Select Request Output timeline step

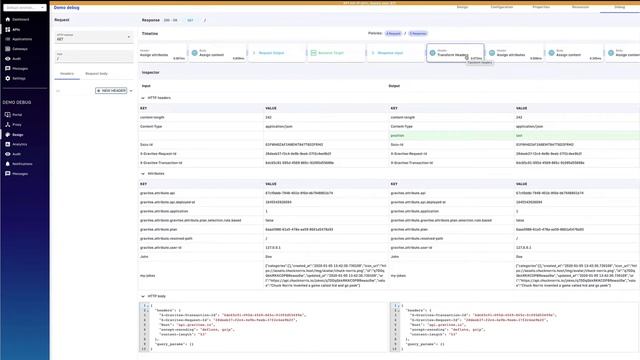point(276,53)
